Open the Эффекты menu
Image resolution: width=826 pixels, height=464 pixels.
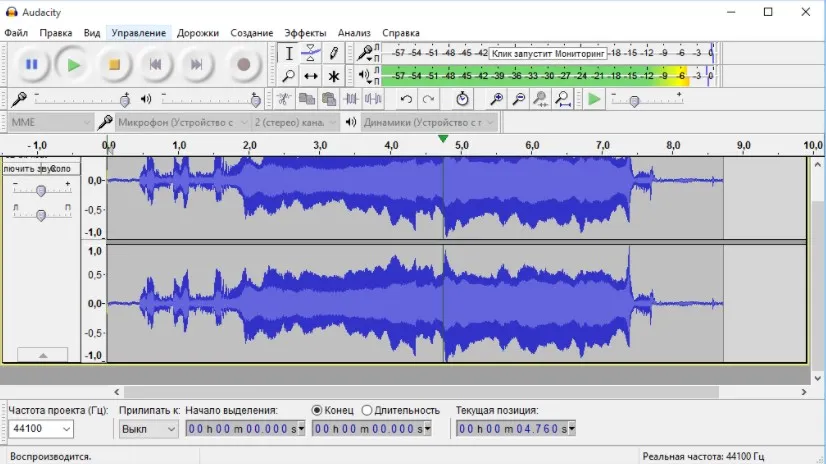pos(305,33)
